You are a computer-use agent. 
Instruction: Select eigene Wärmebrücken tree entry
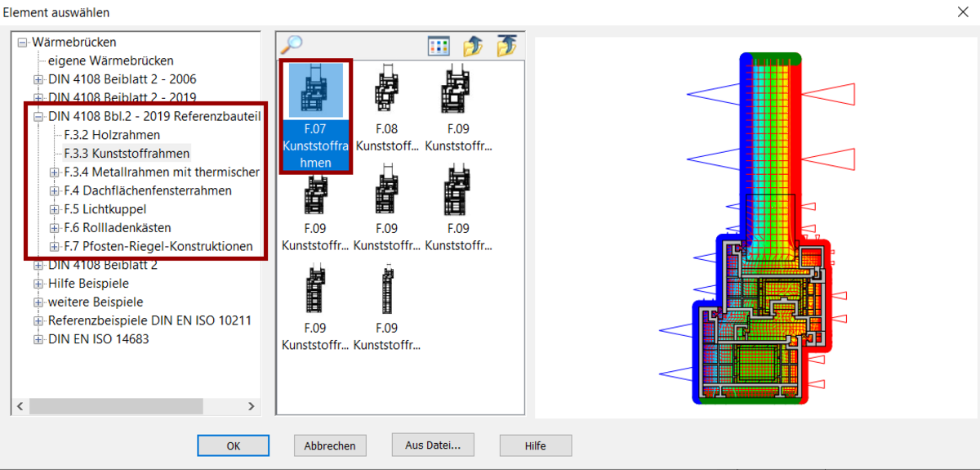[110, 60]
